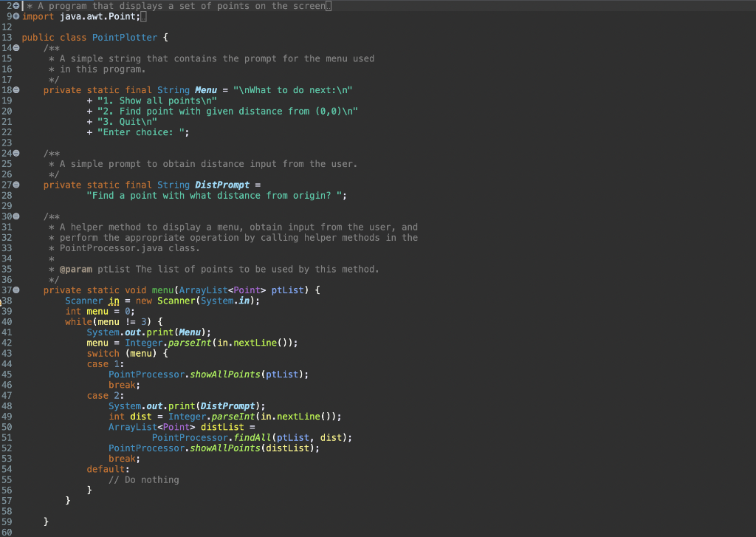Expand the folded header comment at line 2
The height and width of the screenshot is (537, 756).
click(16, 6)
